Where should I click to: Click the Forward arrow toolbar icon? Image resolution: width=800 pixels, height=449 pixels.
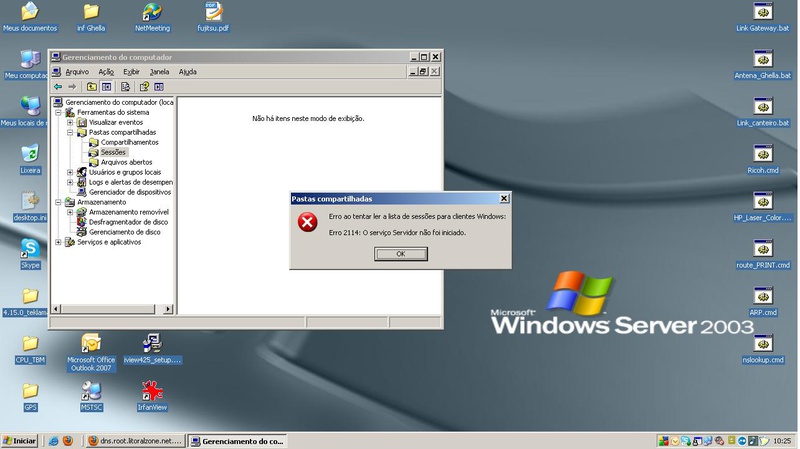point(72,87)
